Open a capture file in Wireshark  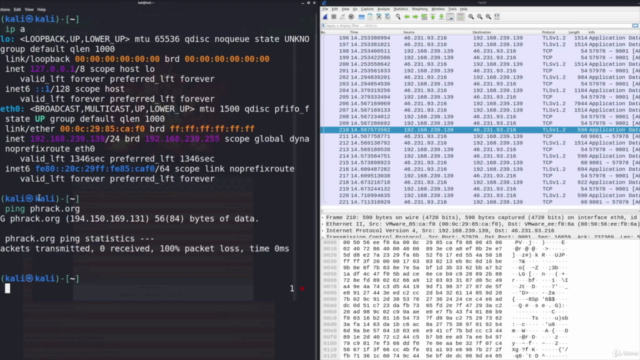click(x=362, y=17)
